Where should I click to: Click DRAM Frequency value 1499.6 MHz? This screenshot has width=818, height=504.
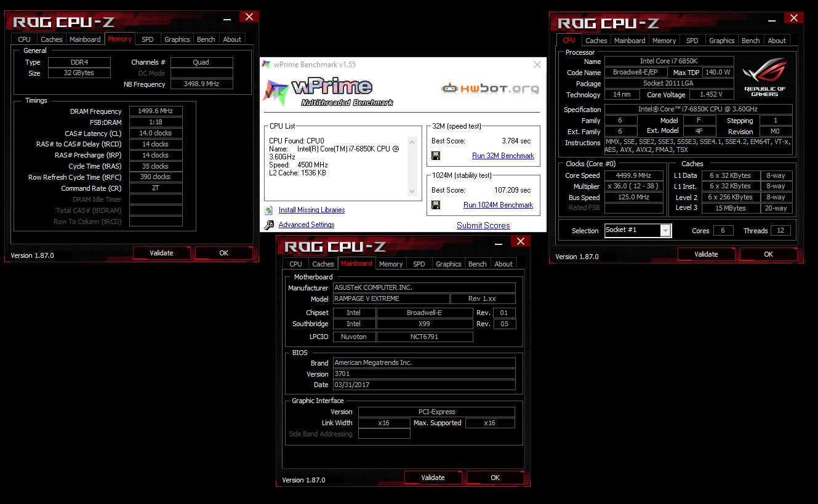point(156,111)
